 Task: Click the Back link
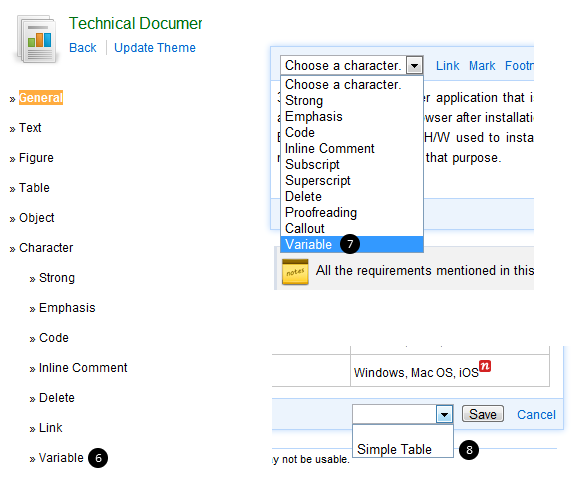click(83, 48)
